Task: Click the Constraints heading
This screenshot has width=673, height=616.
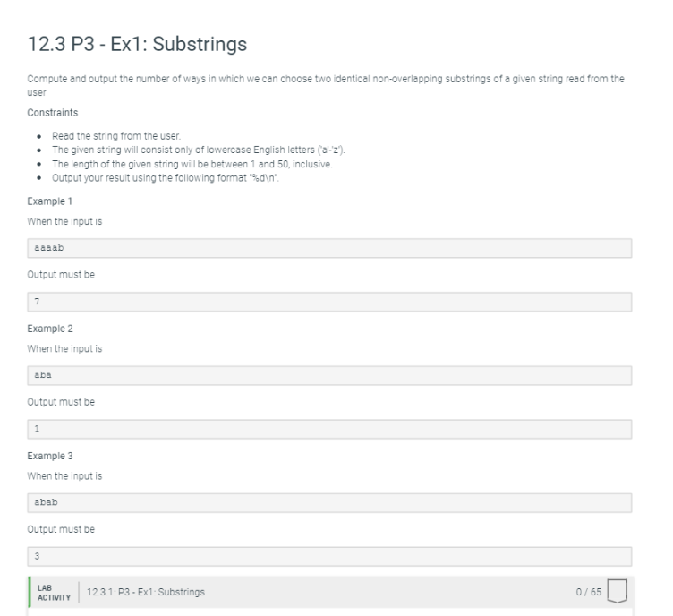Action: 53,113
